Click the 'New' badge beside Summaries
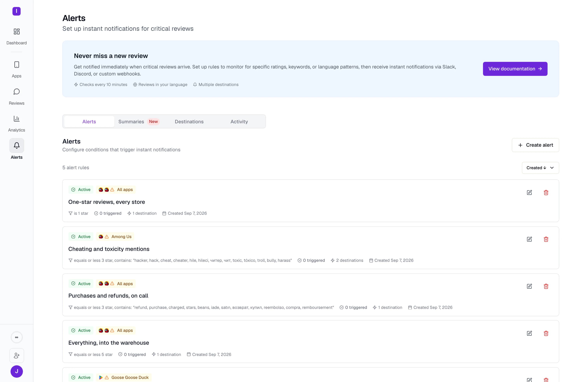The image size is (588, 382). coord(153,122)
